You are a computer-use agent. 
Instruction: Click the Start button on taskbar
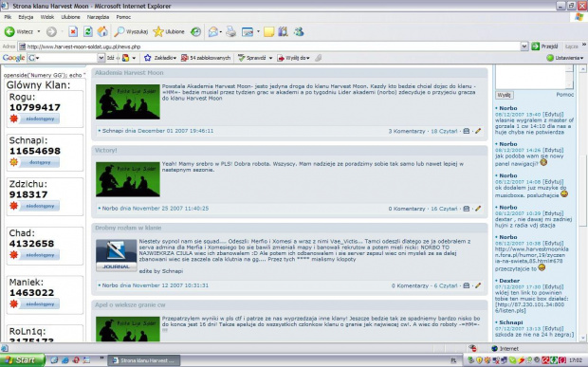click(x=22, y=360)
